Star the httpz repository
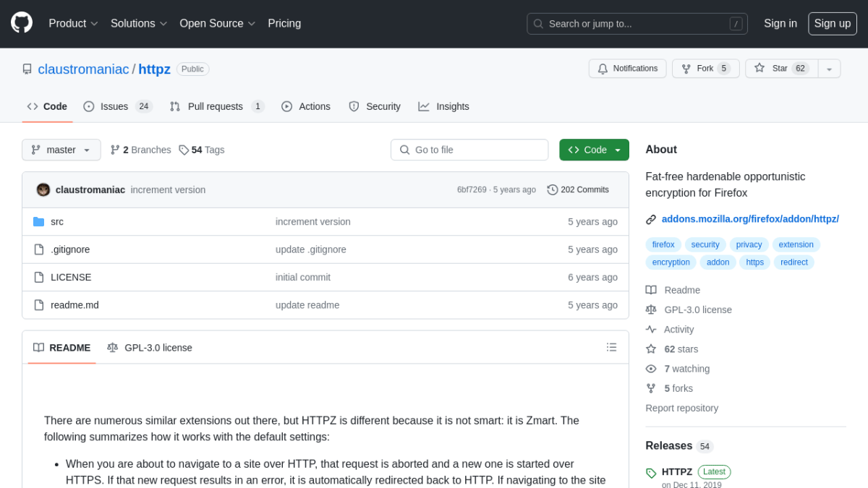This screenshot has height=488, width=868. click(x=781, y=69)
